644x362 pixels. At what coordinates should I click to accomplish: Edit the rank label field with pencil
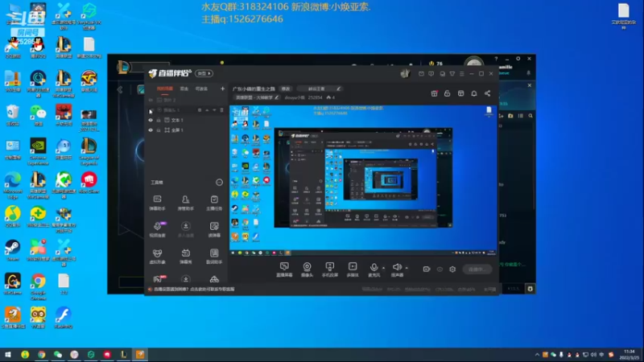tap(338, 88)
